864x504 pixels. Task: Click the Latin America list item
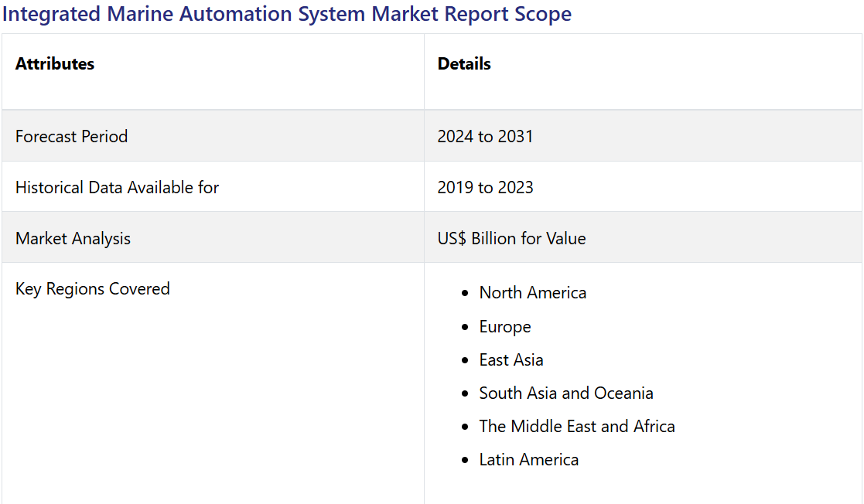click(x=528, y=460)
